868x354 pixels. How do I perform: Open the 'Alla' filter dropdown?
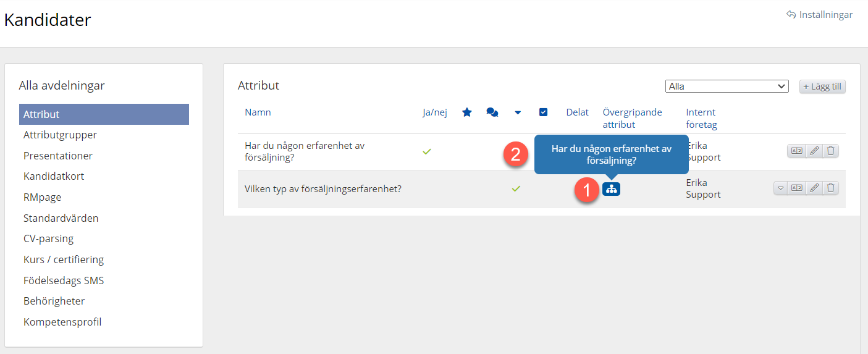pos(727,86)
